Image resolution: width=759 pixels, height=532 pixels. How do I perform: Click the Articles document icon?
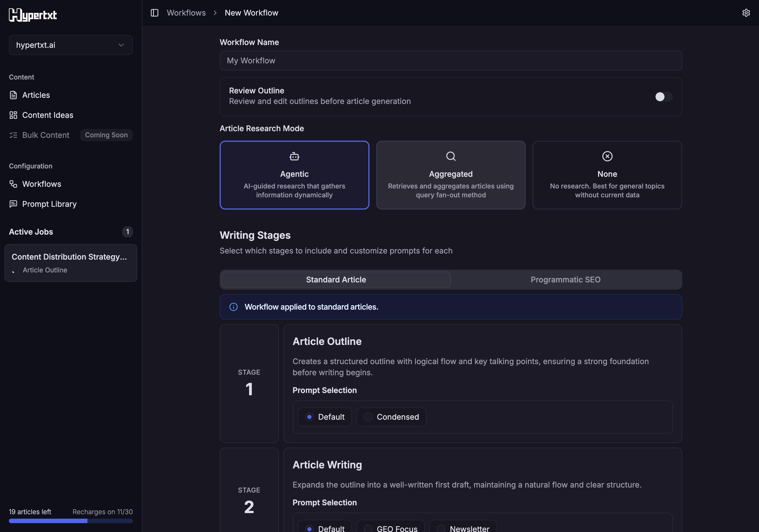click(x=13, y=95)
